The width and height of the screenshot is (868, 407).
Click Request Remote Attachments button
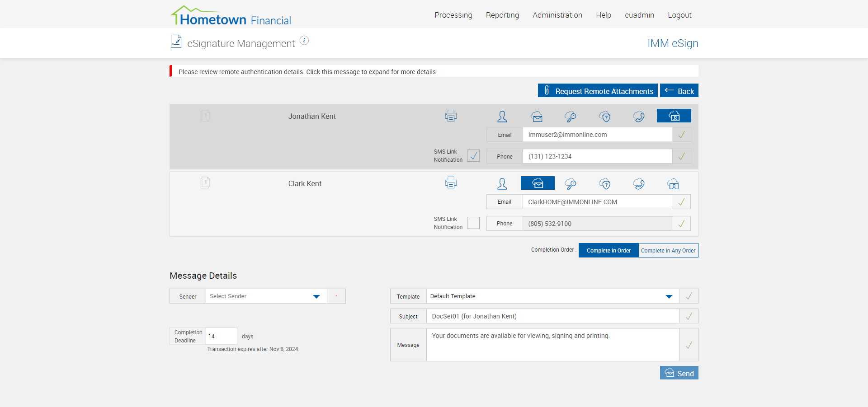[x=598, y=91]
